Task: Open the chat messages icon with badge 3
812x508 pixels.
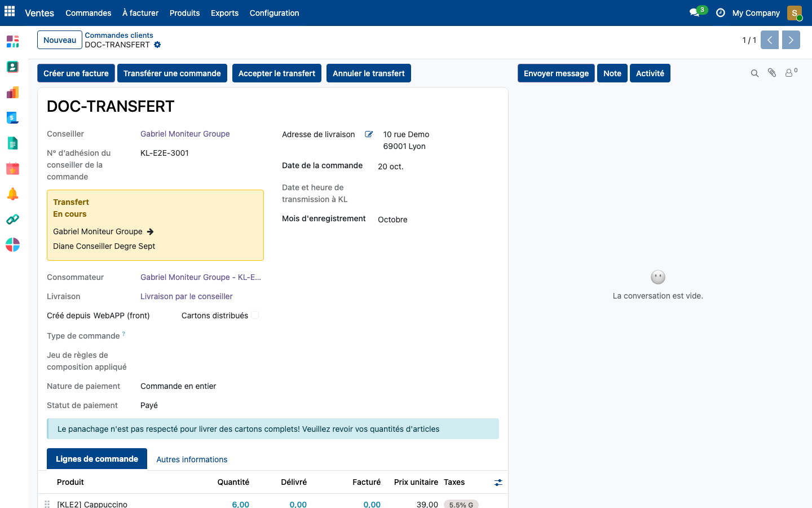Action: (698, 12)
